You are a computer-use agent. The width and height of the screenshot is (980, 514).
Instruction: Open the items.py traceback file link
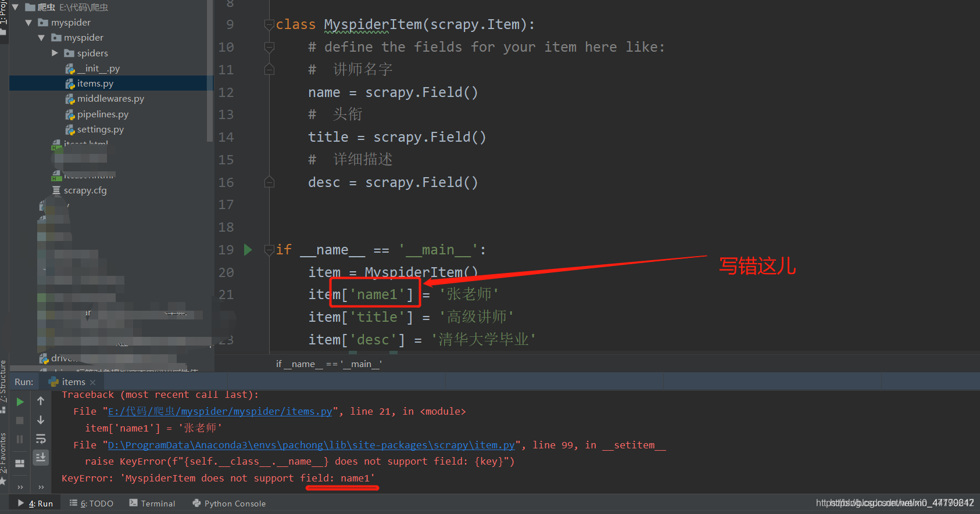pos(220,411)
